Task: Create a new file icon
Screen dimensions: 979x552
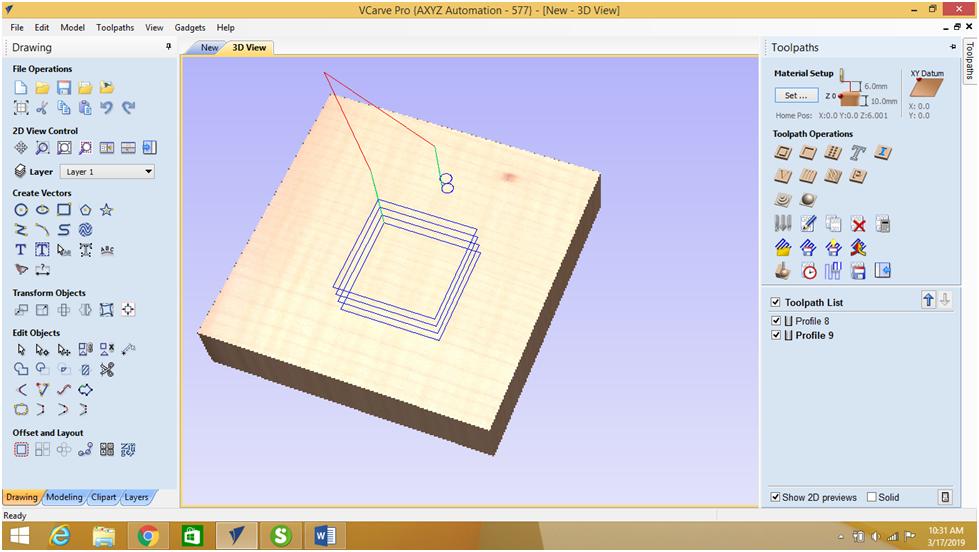Action: (x=21, y=88)
